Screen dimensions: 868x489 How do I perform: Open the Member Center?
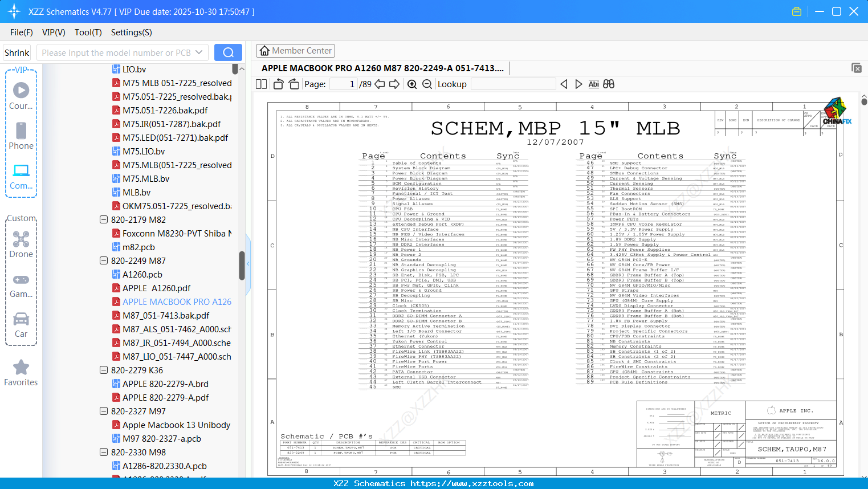coord(295,51)
